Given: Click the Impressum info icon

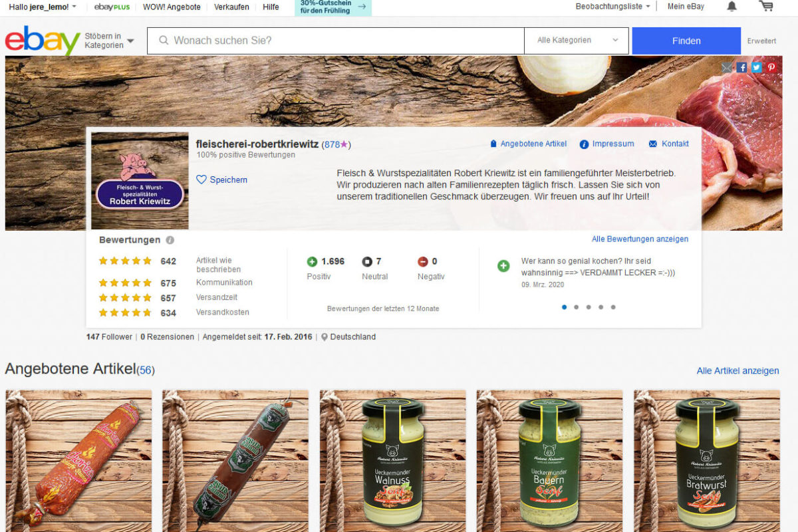Looking at the screenshot, I should [584, 144].
